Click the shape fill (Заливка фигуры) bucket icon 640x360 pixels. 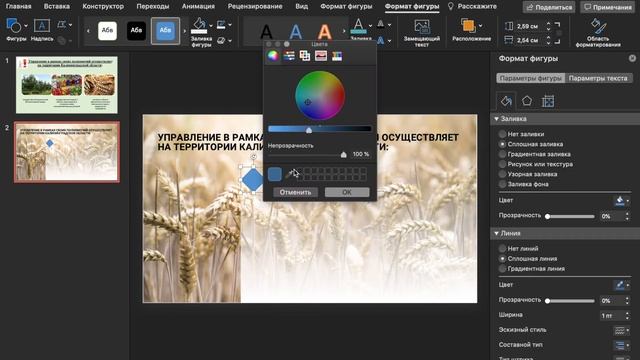coord(200,25)
